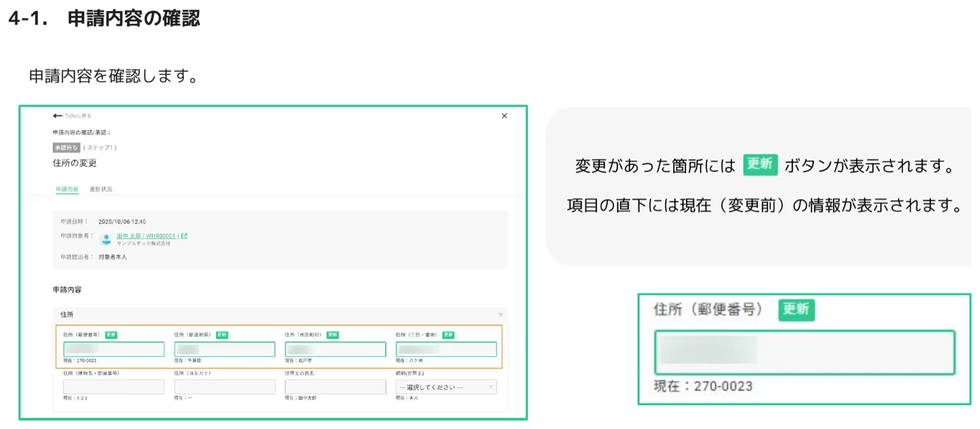Click the 世帯主の氏名 input field
This screenshot has width=980, height=429.
[x=336, y=387]
